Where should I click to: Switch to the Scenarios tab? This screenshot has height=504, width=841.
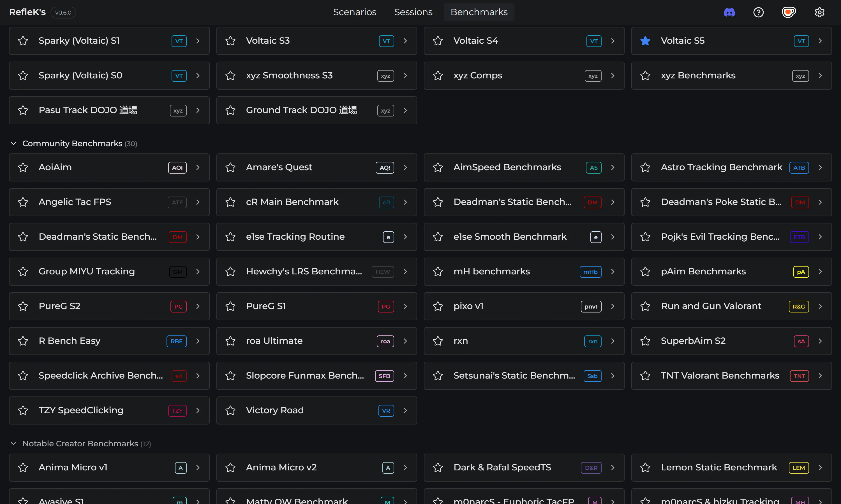coord(355,12)
